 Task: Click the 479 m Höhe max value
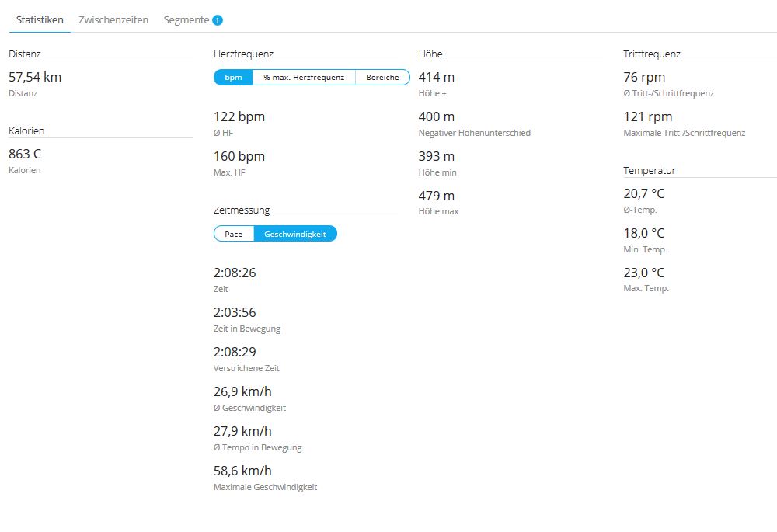point(437,196)
